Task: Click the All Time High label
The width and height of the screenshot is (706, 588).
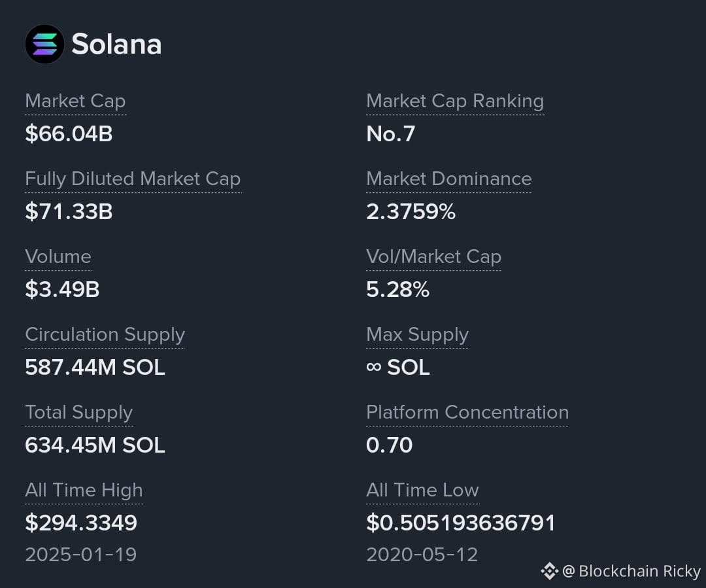Action: (x=84, y=491)
